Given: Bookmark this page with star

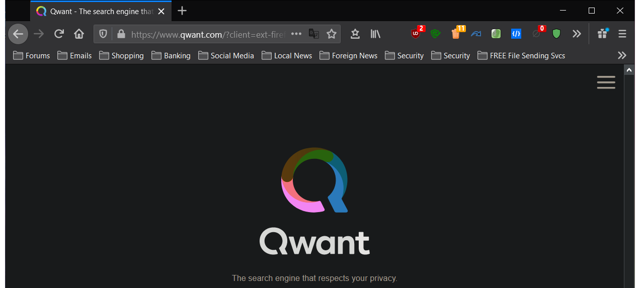Looking at the screenshot, I should click(x=331, y=34).
